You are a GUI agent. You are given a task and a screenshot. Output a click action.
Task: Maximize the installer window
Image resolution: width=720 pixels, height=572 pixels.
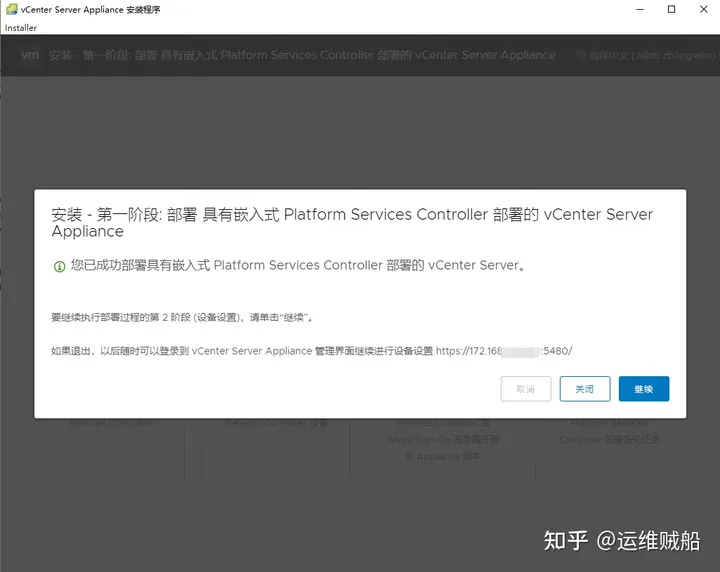click(x=671, y=9)
